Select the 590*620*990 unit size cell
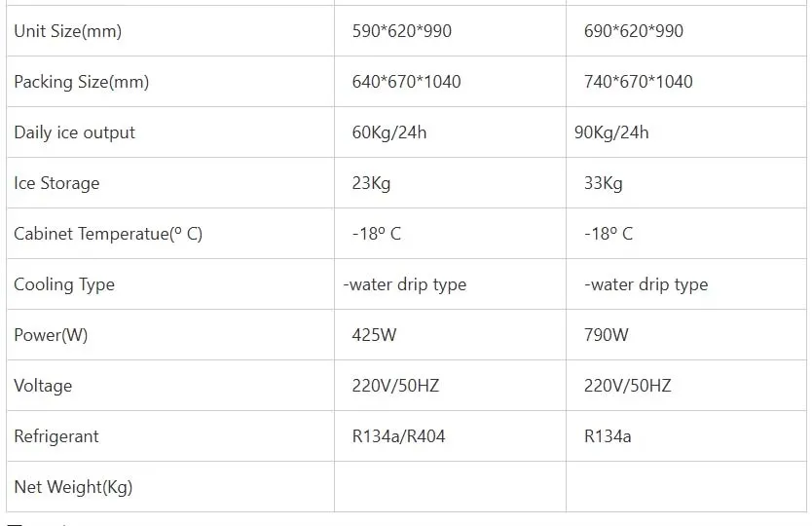The height and width of the screenshot is (526, 812). pyautogui.click(x=401, y=31)
